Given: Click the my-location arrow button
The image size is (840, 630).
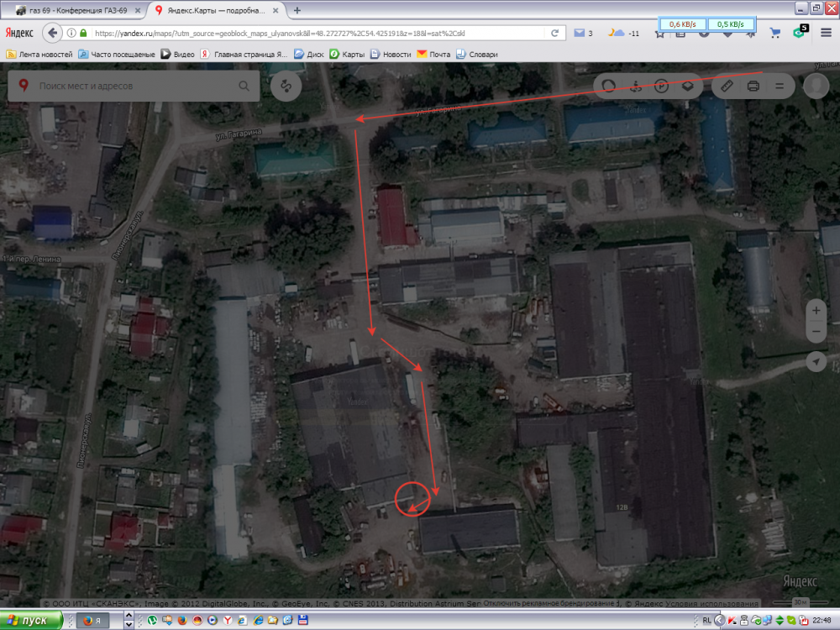Looking at the screenshot, I should coord(816,361).
